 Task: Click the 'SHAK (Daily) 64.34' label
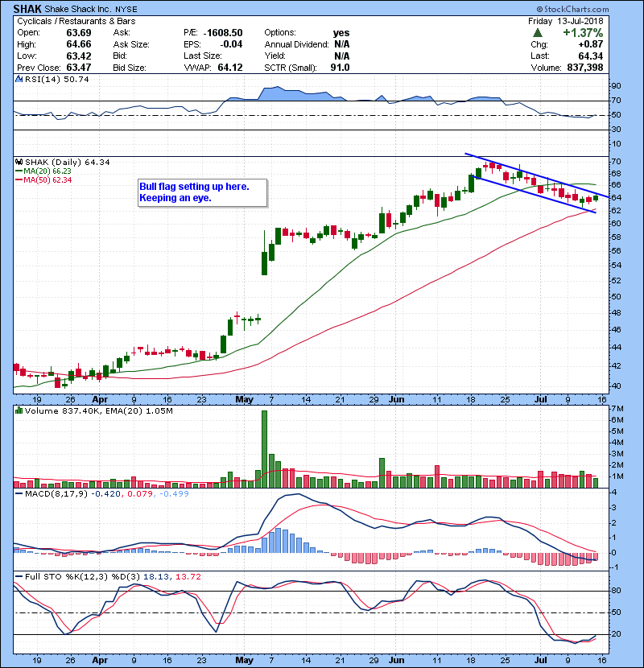[68, 163]
